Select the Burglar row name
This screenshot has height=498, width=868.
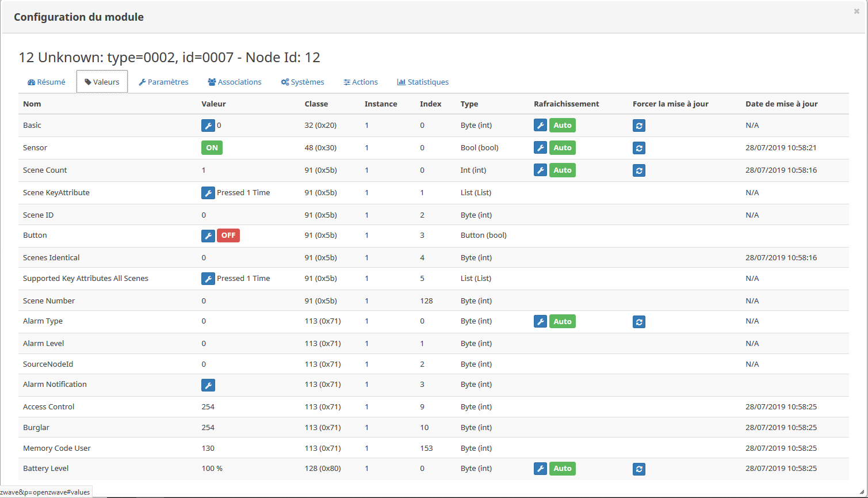(x=36, y=428)
